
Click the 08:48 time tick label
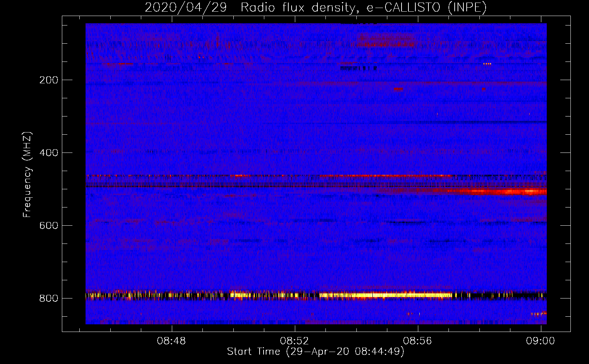[171, 341]
